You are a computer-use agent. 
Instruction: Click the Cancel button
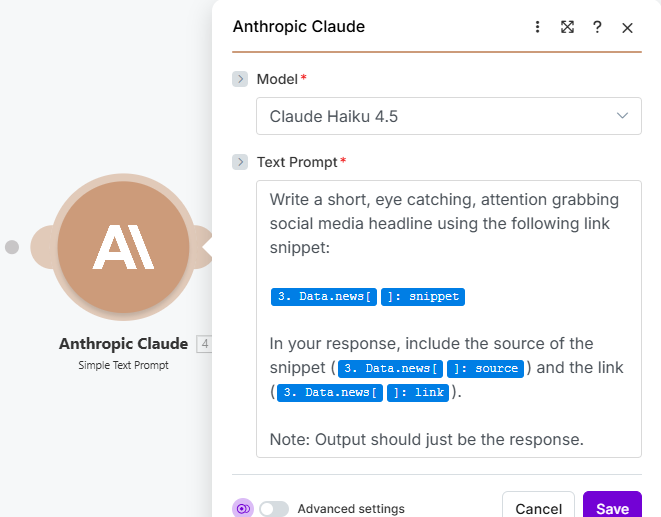(538, 506)
